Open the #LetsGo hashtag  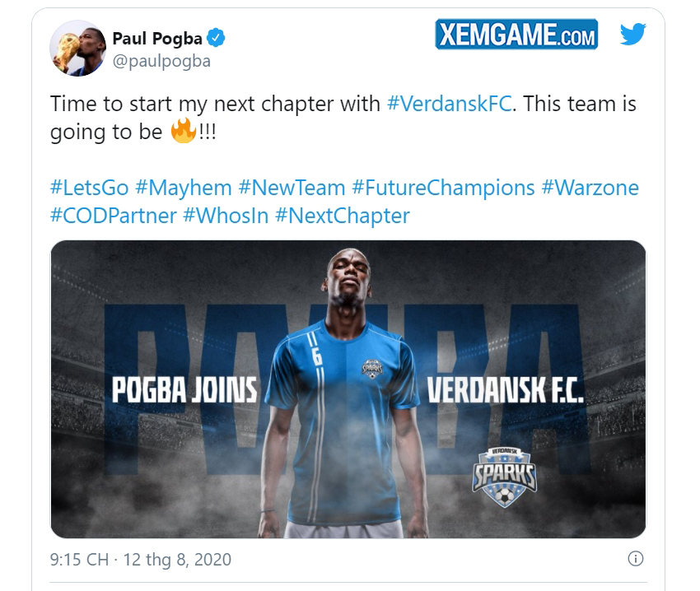pyautogui.click(x=89, y=188)
